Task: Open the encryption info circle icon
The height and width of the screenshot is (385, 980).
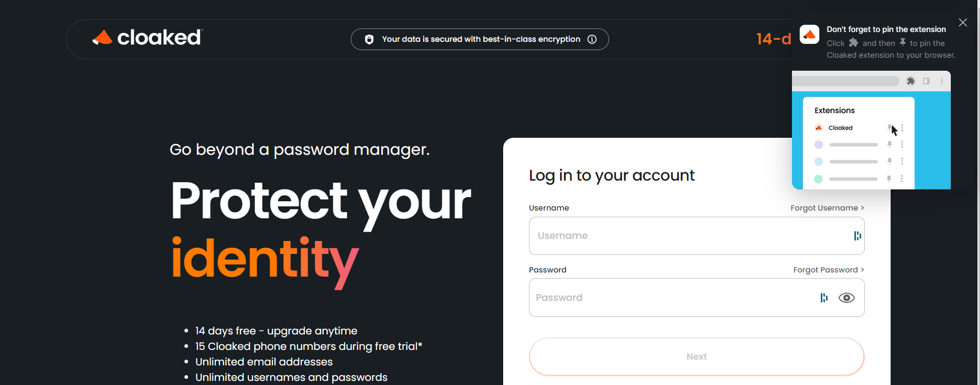Action: pyautogui.click(x=592, y=39)
